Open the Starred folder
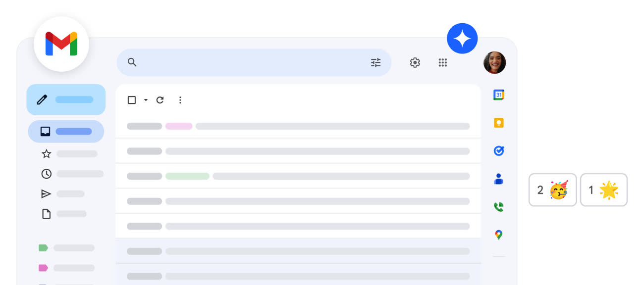The width and height of the screenshot is (644, 285). (x=47, y=154)
